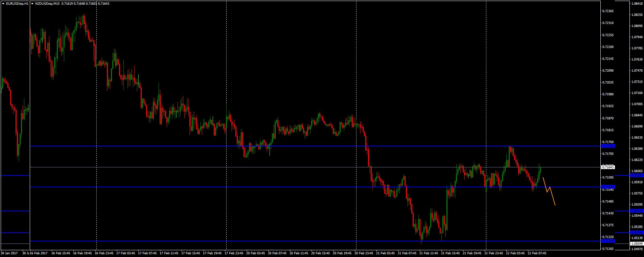Select the longest orange trend line segment
Screen dimensions: 644x257
click(x=552, y=196)
